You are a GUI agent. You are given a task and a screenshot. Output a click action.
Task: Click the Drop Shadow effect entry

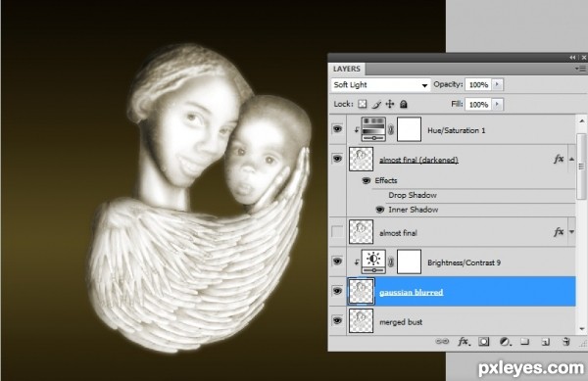[x=413, y=195]
